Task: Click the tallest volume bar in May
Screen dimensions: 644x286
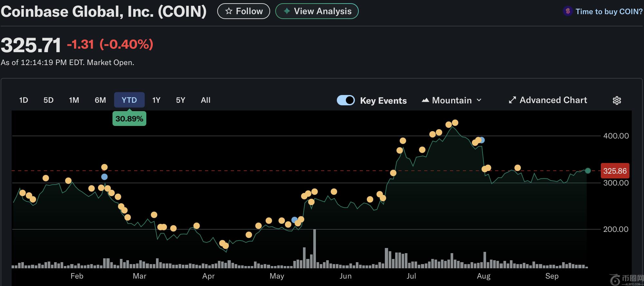Action: click(315, 249)
